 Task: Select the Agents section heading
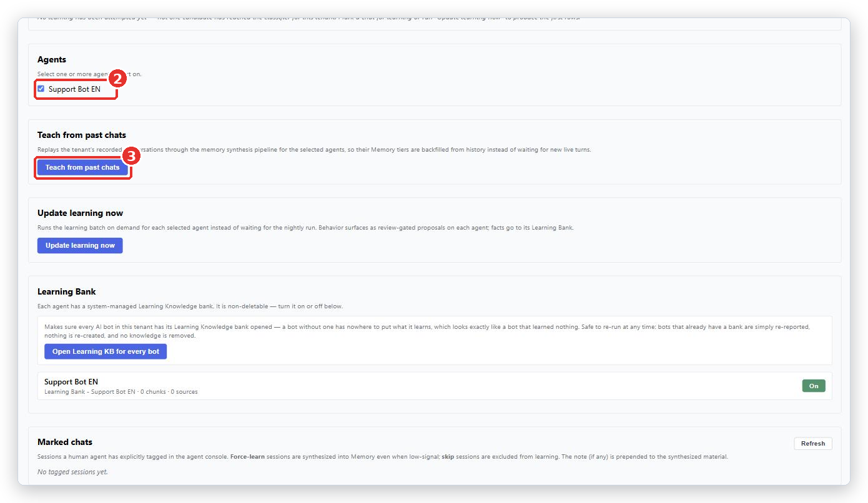52,59
